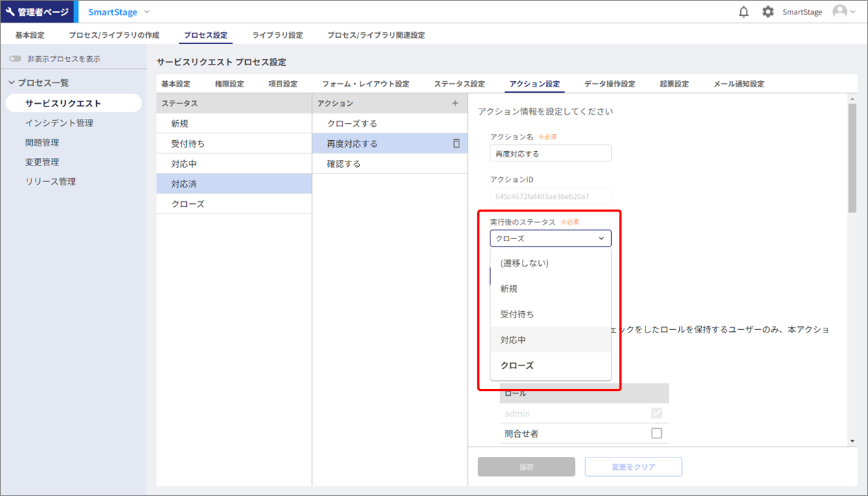The height and width of the screenshot is (496, 868).
Task: Open settings via the gear icon
Action: pos(768,12)
